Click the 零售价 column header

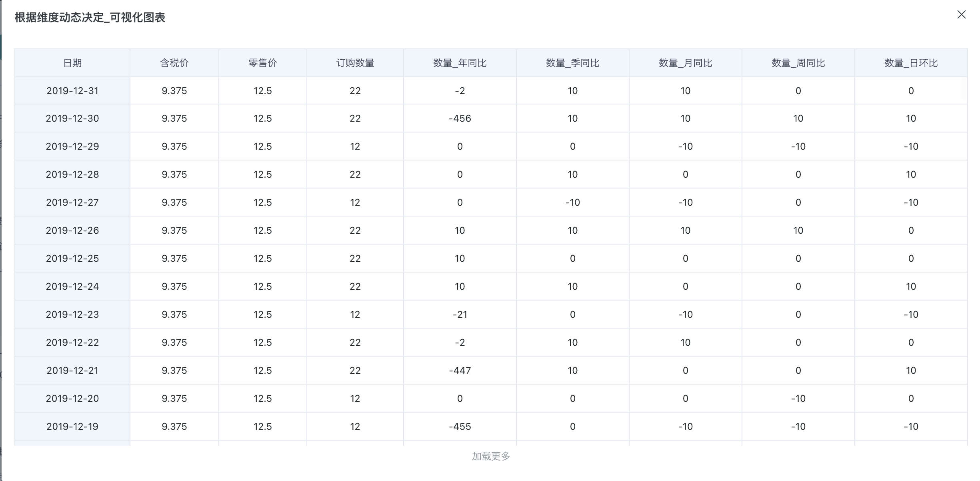coord(263,63)
